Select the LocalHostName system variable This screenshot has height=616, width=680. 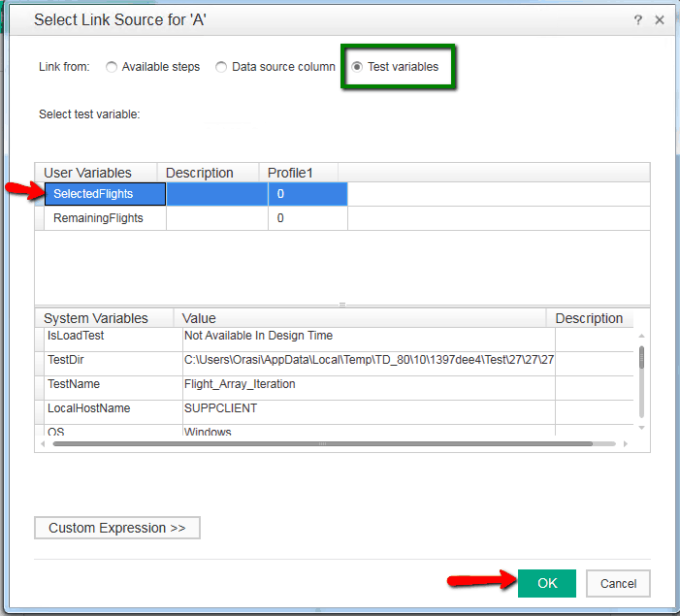coord(113,412)
